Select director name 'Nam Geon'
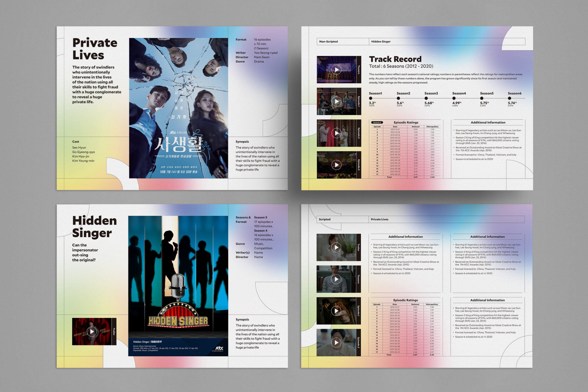The height and width of the screenshot is (392, 588). point(262,57)
